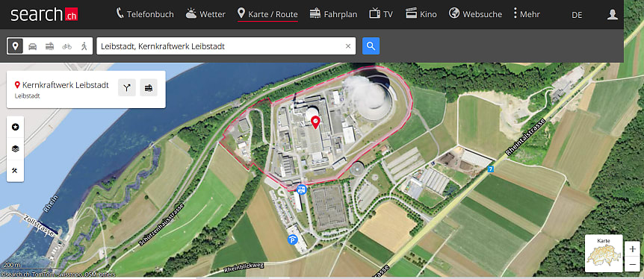Open timetable for Kernkraftwerk Leibstadt
Screen dimensions: 644x279
149,88
